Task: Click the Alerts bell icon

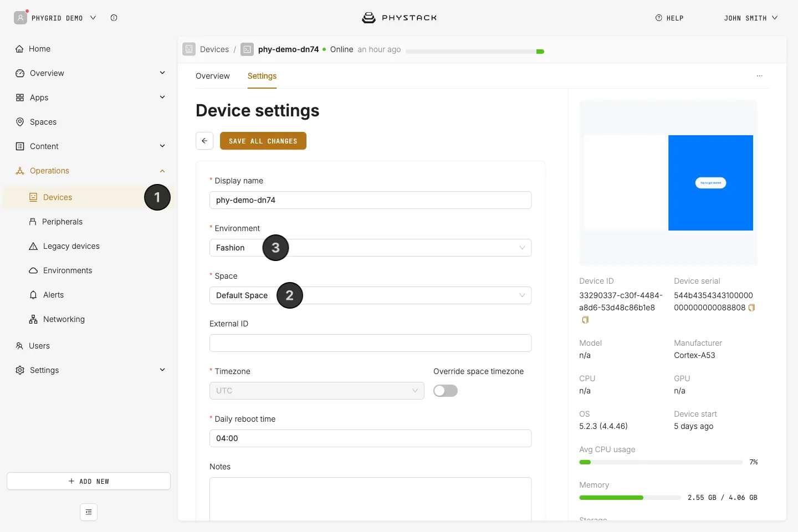Action: pos(33,295)
